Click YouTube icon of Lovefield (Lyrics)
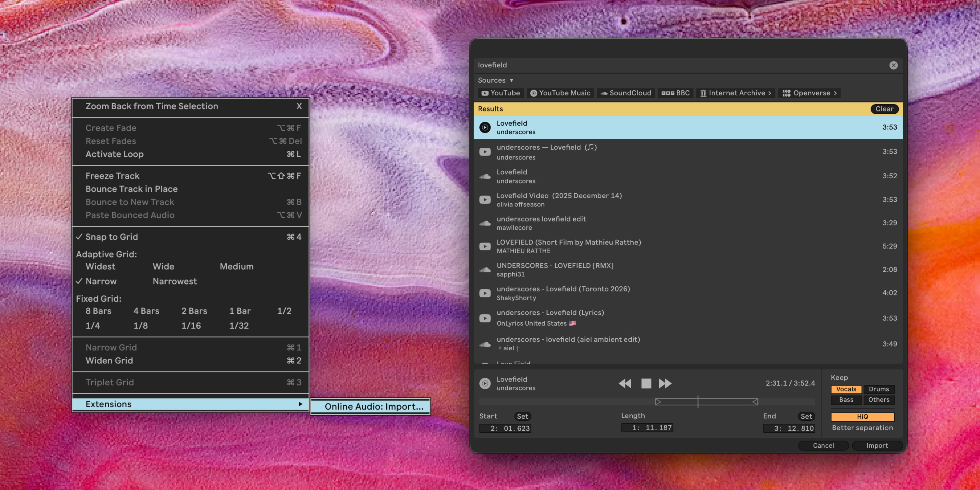The image size is (980, 490). tap(485, 318)
